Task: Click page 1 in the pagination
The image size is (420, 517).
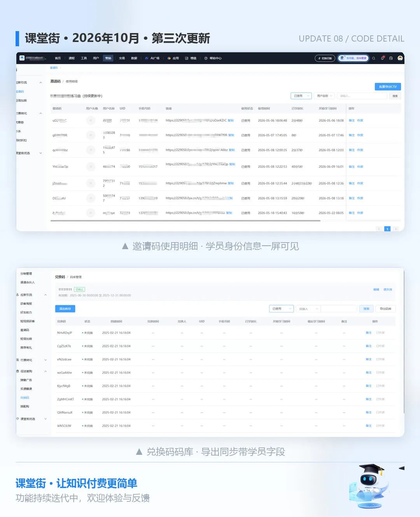Action: (387, 229)
